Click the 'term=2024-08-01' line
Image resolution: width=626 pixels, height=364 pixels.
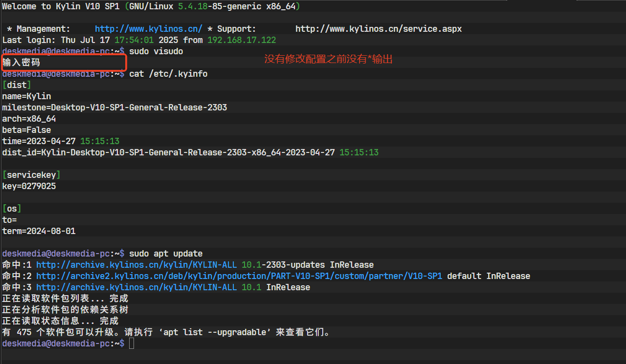tap(39, 231)
